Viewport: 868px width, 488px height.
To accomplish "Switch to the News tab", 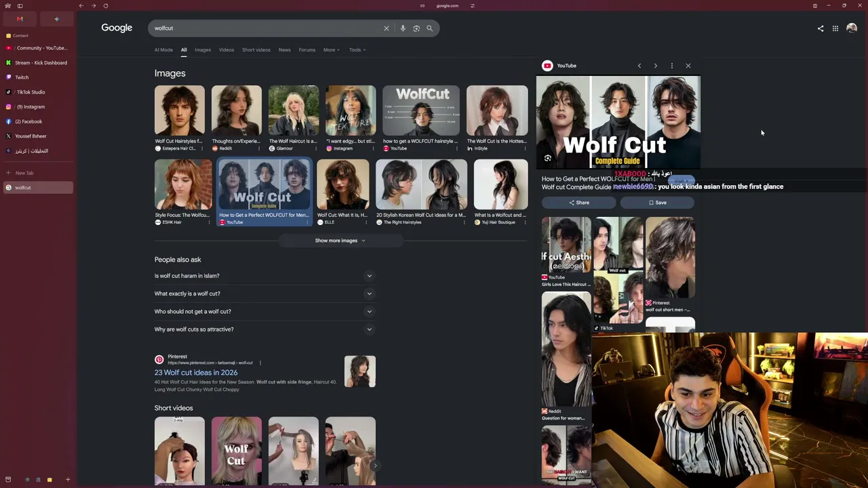I will pyautogui.click(x=285, y=49).
